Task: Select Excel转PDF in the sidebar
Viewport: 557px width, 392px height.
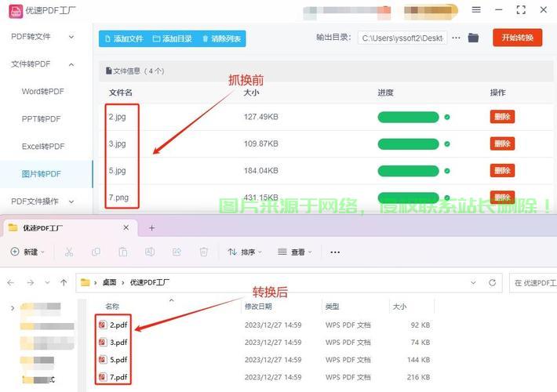Action: point(43,147)
